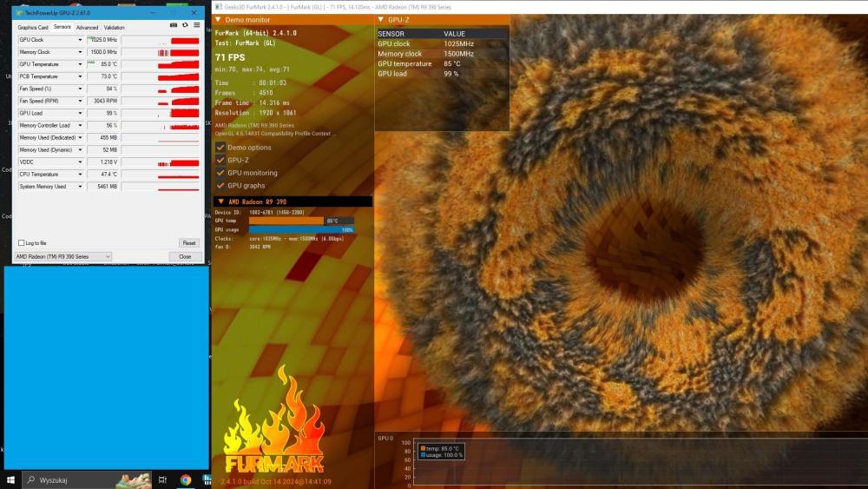
Task: Open the GPU Temperature sensor dropdown
Action: tap(80, 64)
